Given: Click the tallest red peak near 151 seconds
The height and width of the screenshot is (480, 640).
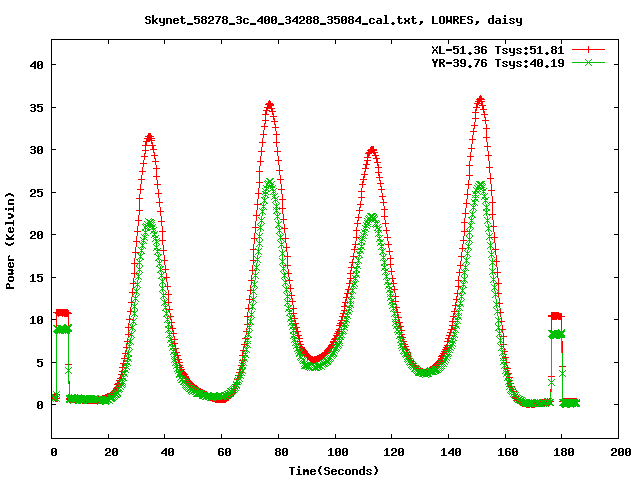Looking at the screenshot, I should 480,100.
